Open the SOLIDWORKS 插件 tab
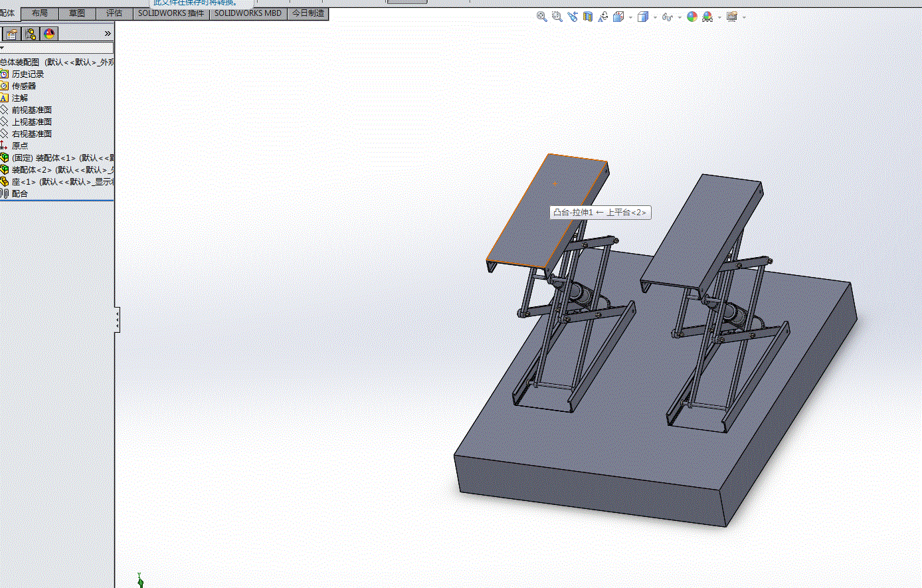 pyautogui.click(x=171, y=13)
